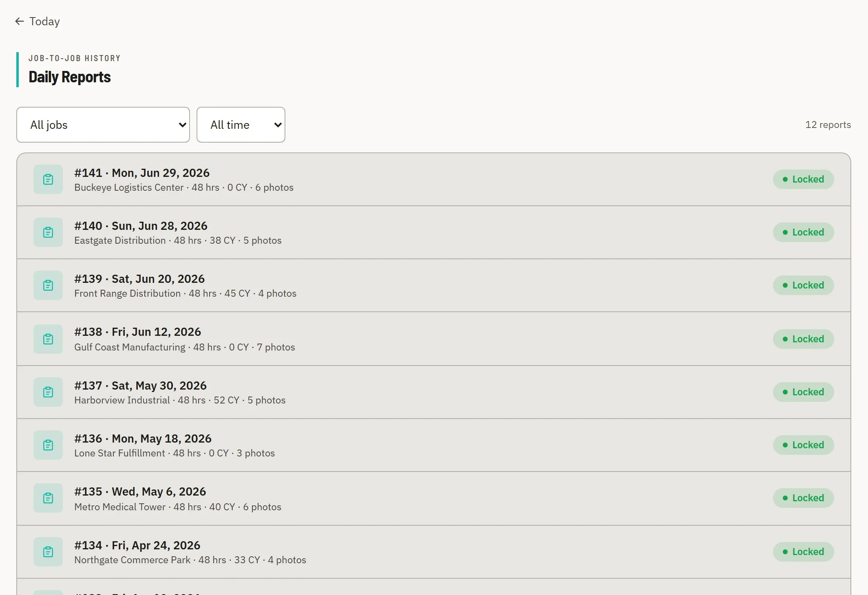Viewport: 868px width, 595px height.
Task: Click the Locked badge on report #134
Action: click(x=803, y=552)
